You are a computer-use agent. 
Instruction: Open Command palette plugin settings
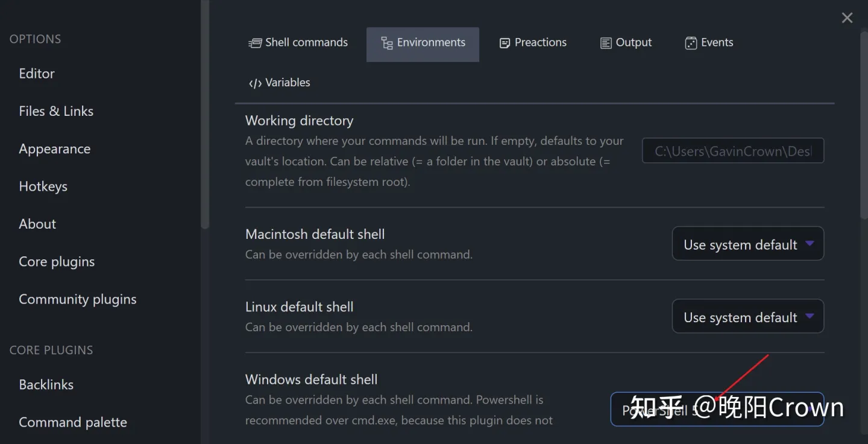pyautogui.click(x=73, y=422)
